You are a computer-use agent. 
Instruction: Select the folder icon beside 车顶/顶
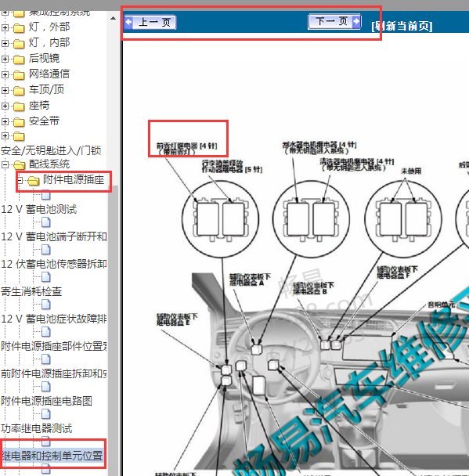coord(19,91)
